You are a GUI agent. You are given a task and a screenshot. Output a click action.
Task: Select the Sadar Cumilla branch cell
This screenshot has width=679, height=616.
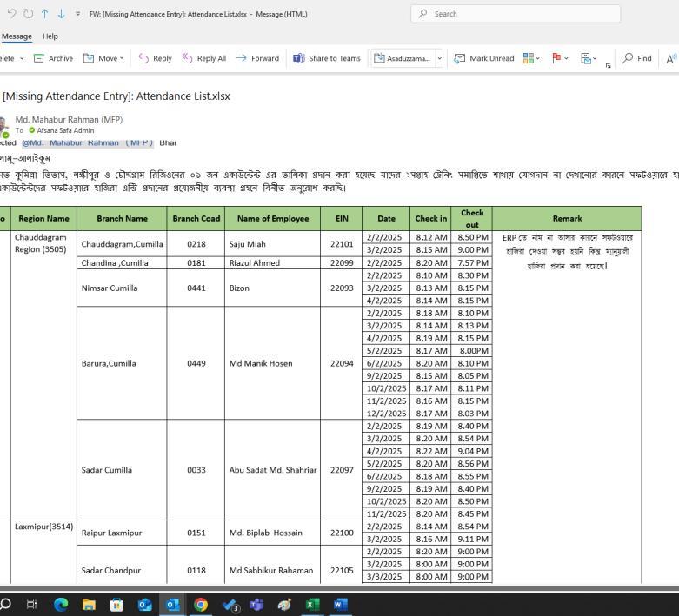tap(122, 470)
